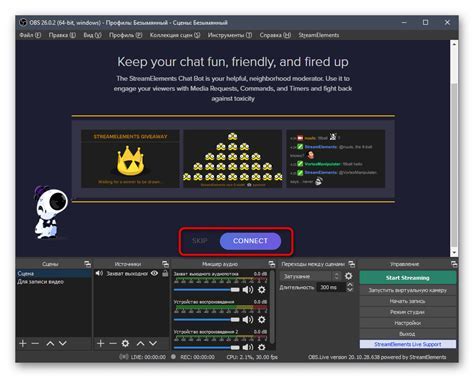Screen dimensions: 474x378
Task: Pop out the Управление dock panel
Action: 454,264
